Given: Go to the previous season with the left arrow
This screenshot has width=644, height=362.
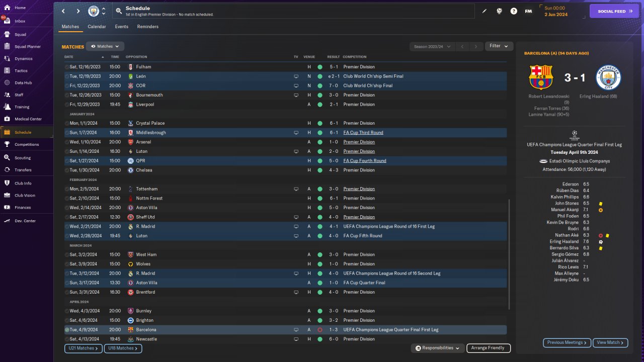Looking at the screenshot, I should point(462,46).
